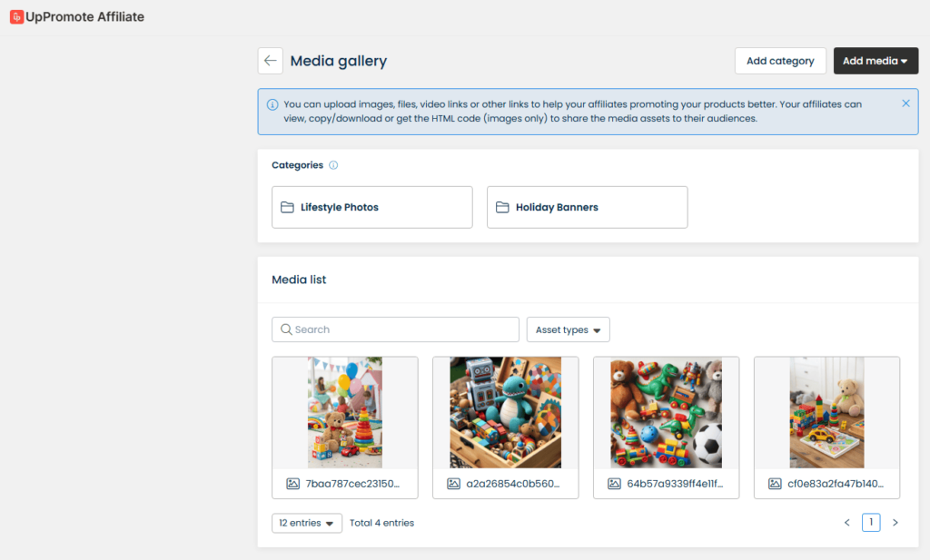Click the back arrow beside Media gallery
Image resolution: width=930 pixels, height=560 pixels.
click(x=270, y=60)
